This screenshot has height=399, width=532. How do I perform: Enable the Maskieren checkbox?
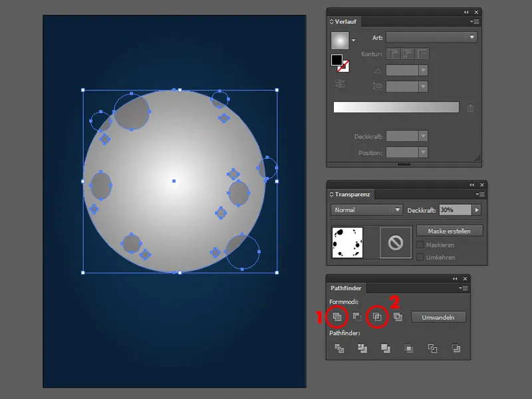pyautogui.click(x=420, y=245)
